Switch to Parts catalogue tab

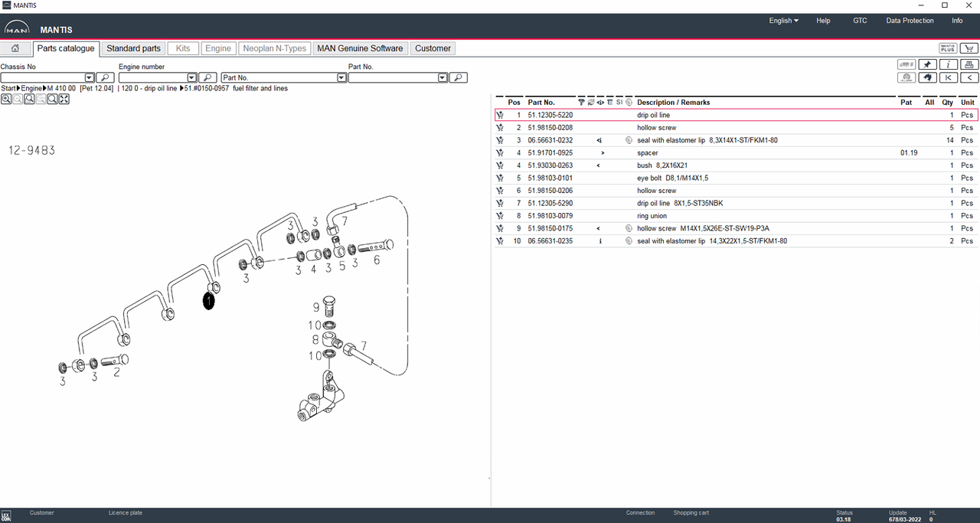(x=66, y=48)
